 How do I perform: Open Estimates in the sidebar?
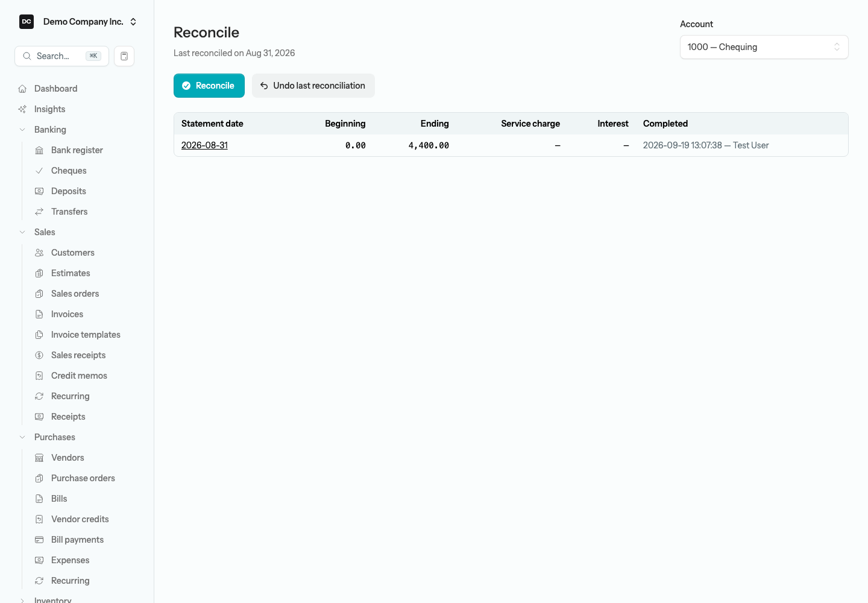coord(71,273)
